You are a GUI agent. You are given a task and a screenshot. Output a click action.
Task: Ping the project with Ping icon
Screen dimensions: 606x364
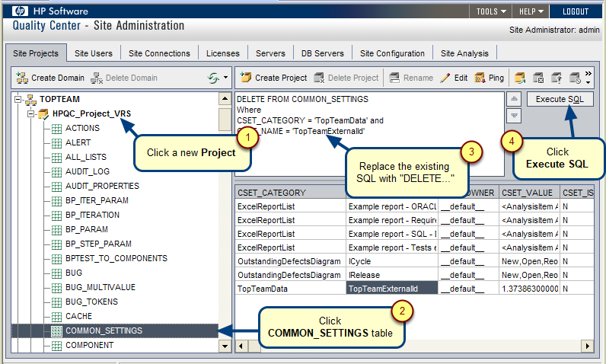point(480,78)
